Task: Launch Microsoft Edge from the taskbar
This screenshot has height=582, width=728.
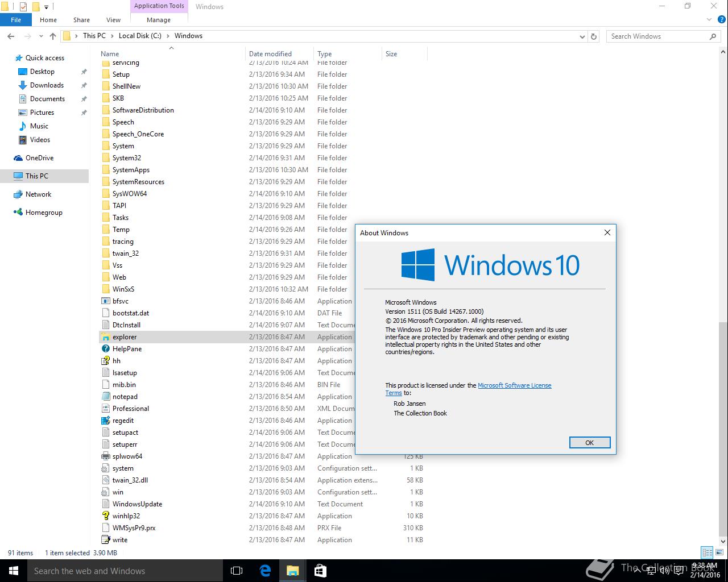Action: (x=265, y=571)
